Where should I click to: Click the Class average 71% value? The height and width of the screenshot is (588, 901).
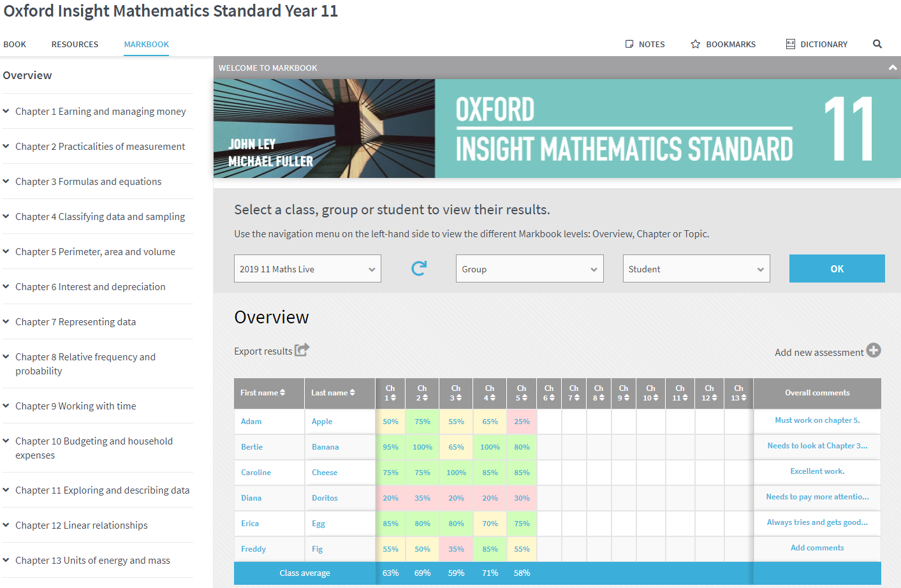(490, 573)
